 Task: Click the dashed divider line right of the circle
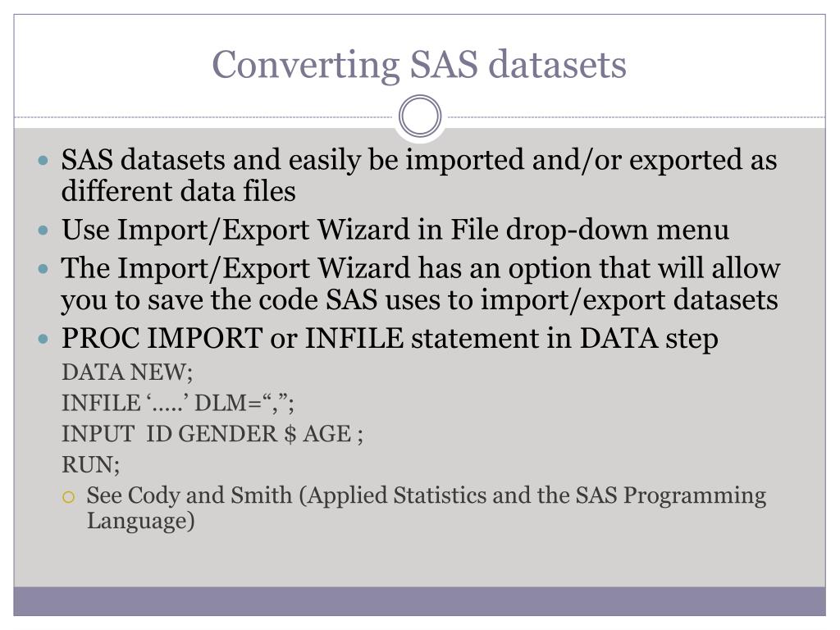click(x=636, y=116)
